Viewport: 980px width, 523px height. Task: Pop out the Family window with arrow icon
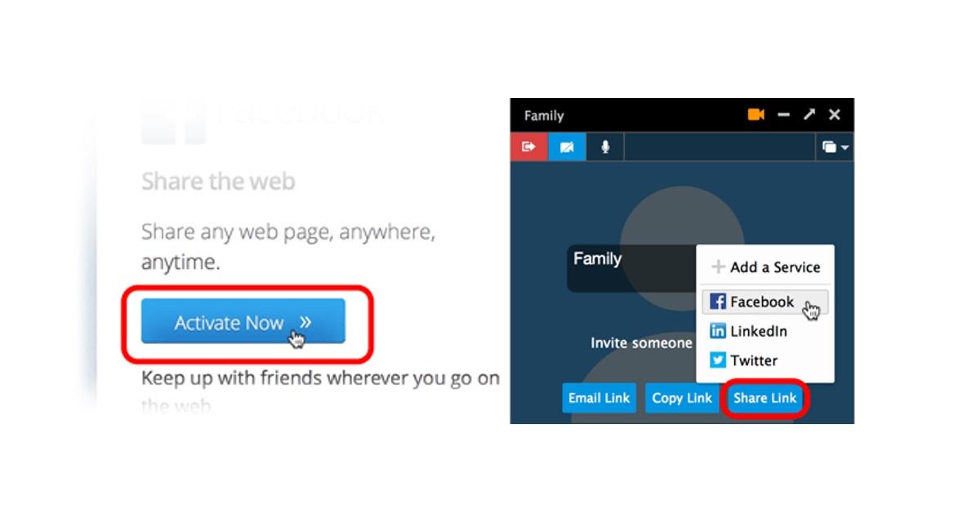809,115
